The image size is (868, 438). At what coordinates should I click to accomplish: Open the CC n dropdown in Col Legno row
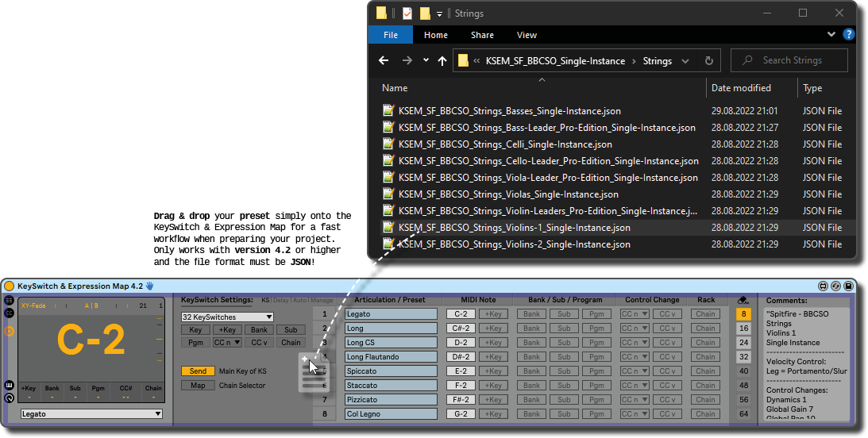[x=635, y=413]
